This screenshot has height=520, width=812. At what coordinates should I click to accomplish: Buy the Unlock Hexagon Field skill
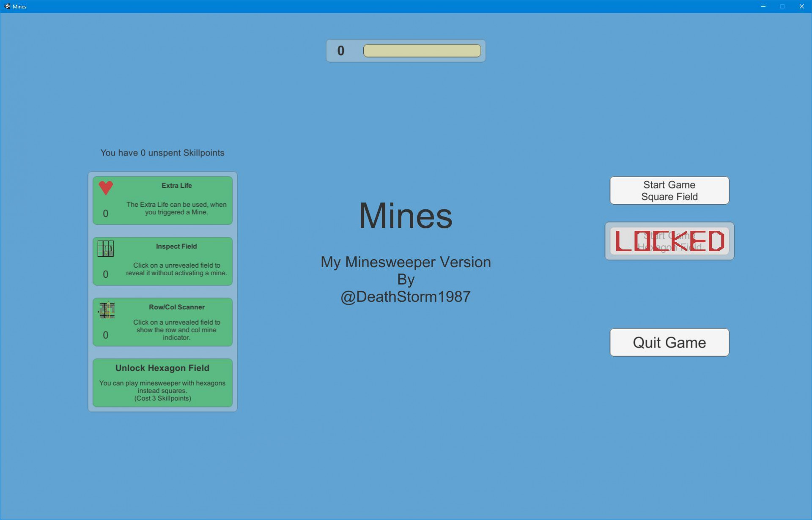point(162,383)
